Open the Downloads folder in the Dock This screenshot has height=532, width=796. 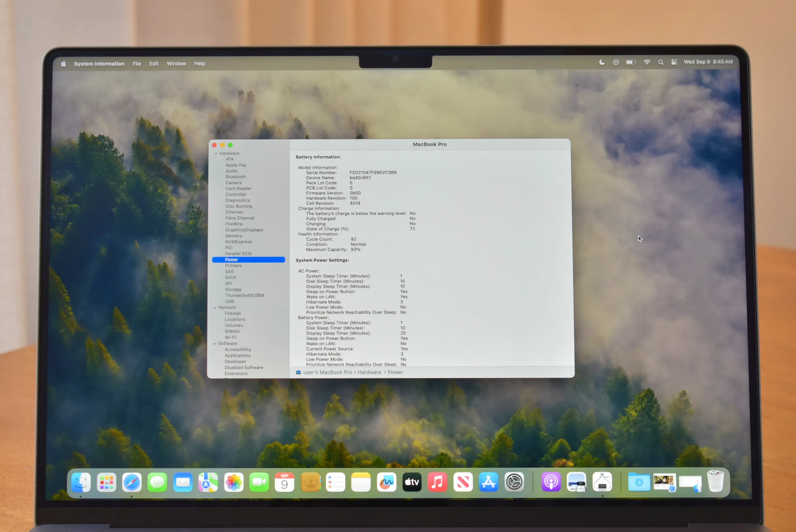pos(639,482)
